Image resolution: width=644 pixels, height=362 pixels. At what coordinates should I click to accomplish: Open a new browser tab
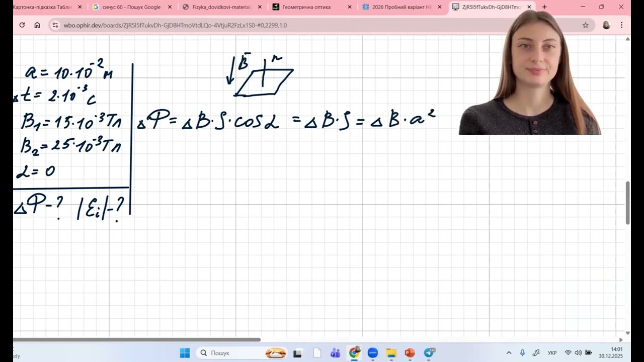point(544,7)
